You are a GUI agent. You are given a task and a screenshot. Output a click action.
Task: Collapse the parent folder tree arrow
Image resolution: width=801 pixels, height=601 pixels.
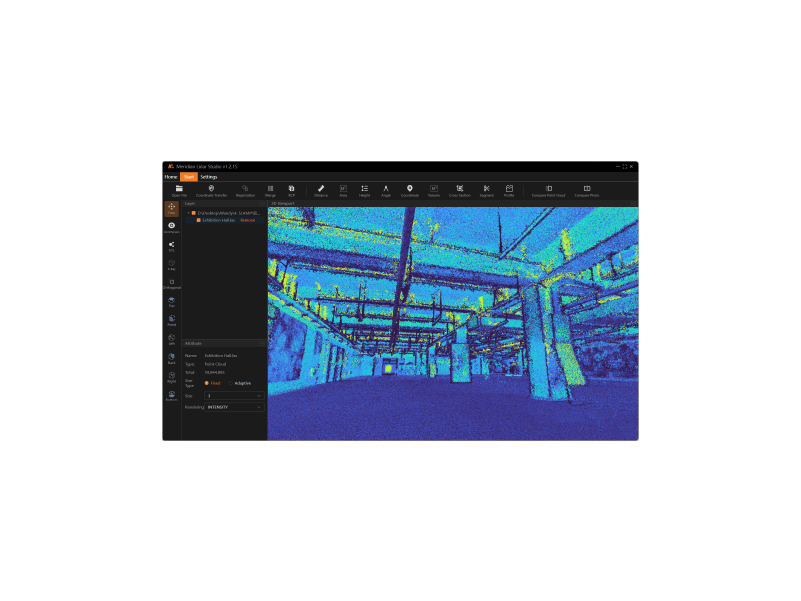(x=189, y=213)
